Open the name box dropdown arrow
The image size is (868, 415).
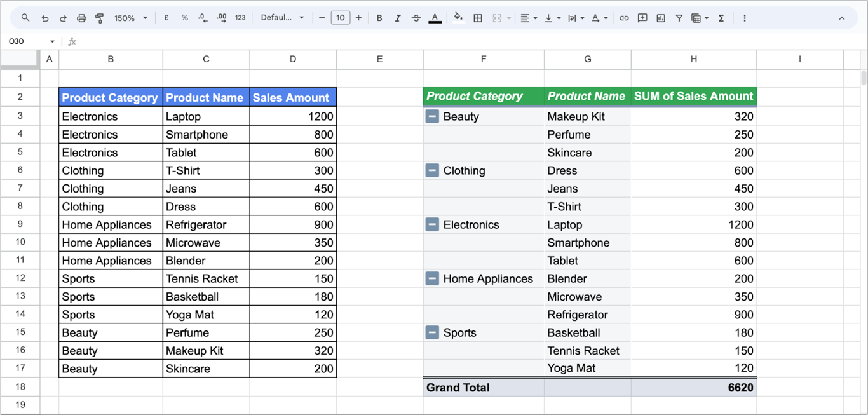coord(52,41)
